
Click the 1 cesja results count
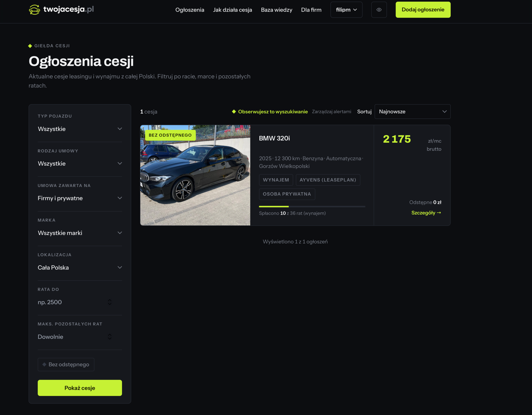coord(149,112)
